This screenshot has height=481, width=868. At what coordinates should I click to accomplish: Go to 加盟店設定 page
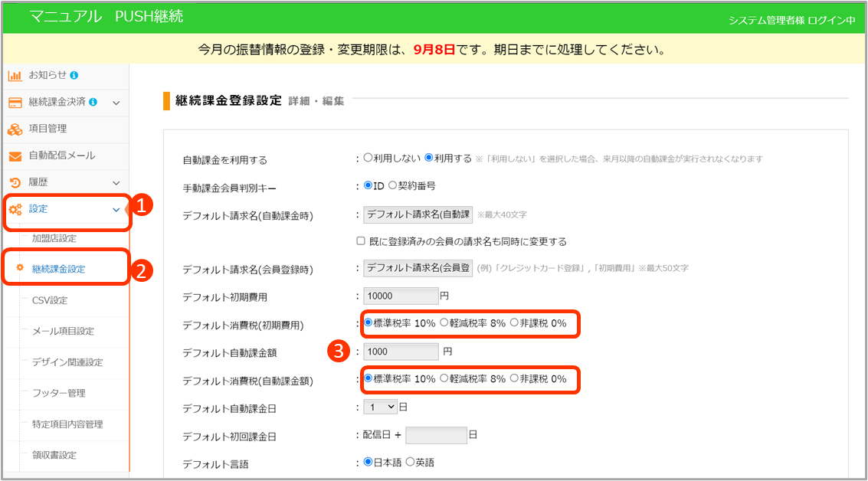54,238
